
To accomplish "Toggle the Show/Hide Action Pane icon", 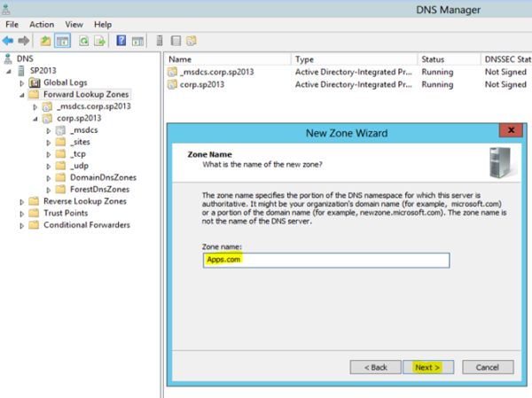I will (x=137, y=42).
